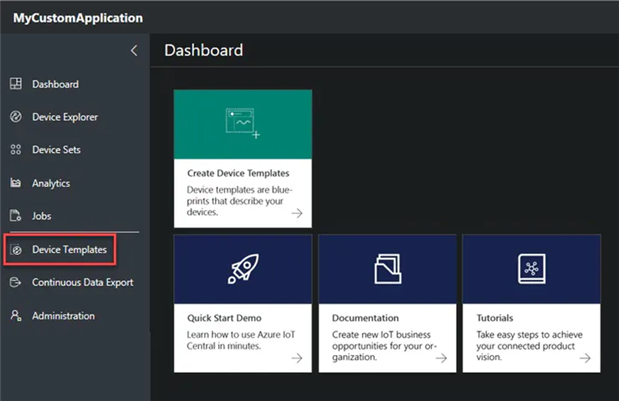Viewport: 619px width, 401px height.
Task: Click 'Create new IoT business opportunities' text
Action: pyautogui.click(x=385, y=346)
